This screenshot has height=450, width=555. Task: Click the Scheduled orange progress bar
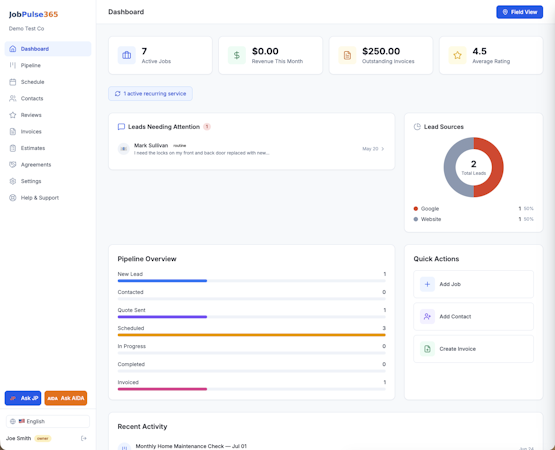pos(251,335)
